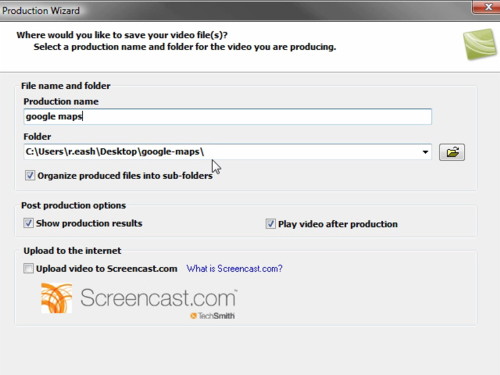Click the TechSmith logo under Screencast.com
500x375 pixels.
pyautogui.click(x=212, y=316)
